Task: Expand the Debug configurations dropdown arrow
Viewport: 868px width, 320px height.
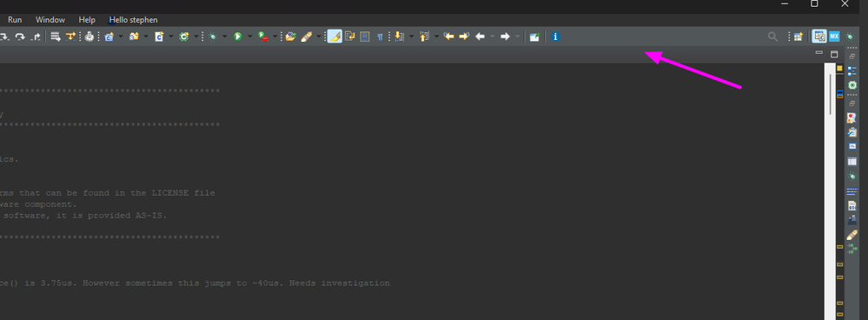Action: click(x=225, y=37)
